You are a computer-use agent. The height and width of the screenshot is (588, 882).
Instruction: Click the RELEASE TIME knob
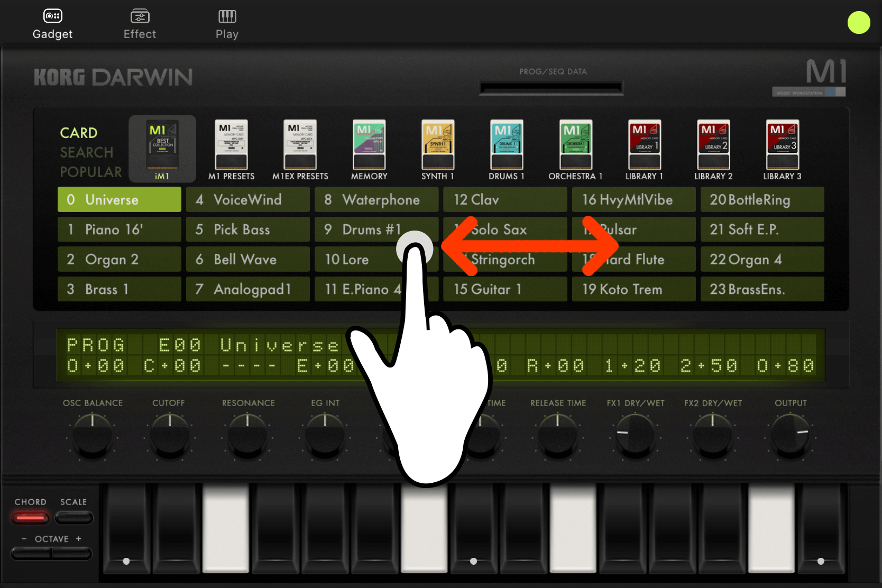(x=557, y=436)
